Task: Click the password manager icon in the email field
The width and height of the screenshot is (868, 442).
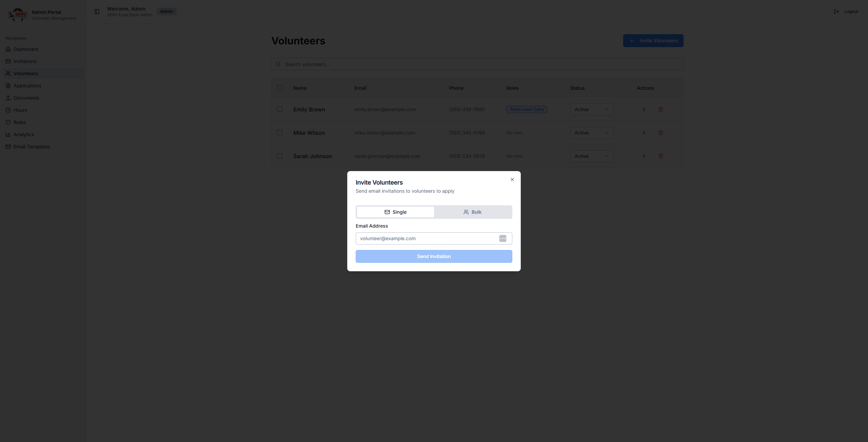Action: point(502,238)
